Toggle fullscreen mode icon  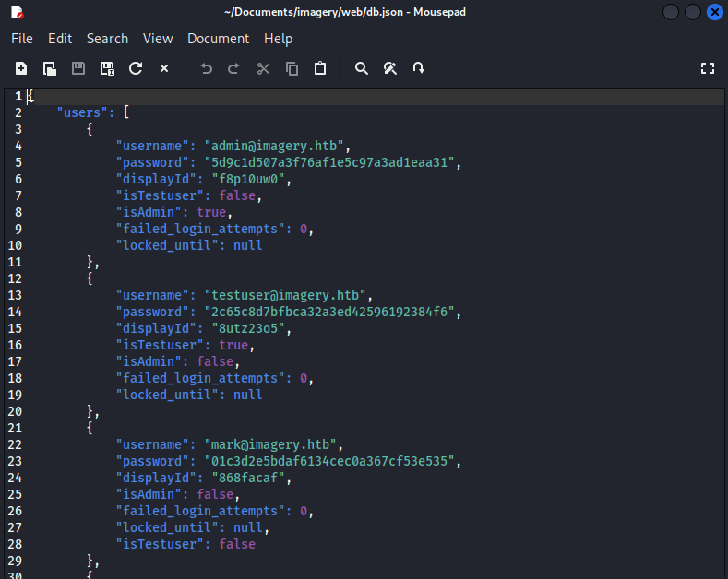708,68
